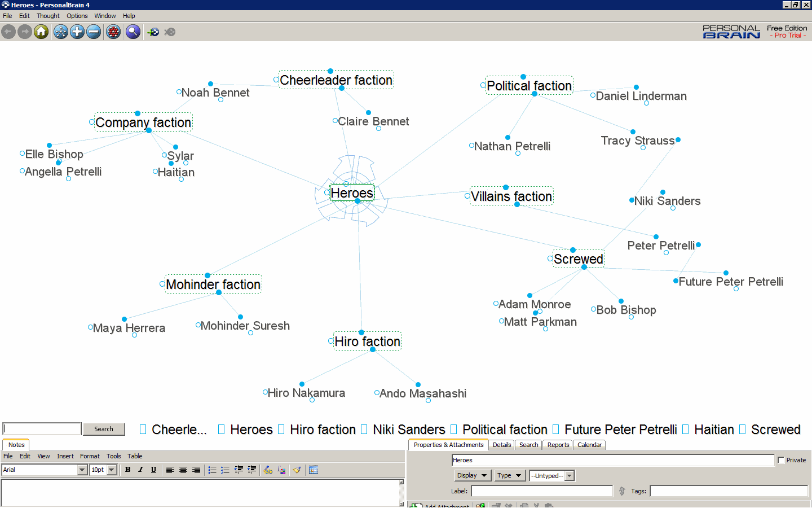Screen dimensions: 812x508
Task: Select the Properties & Attachments tab
Action: tap(448, 445)
